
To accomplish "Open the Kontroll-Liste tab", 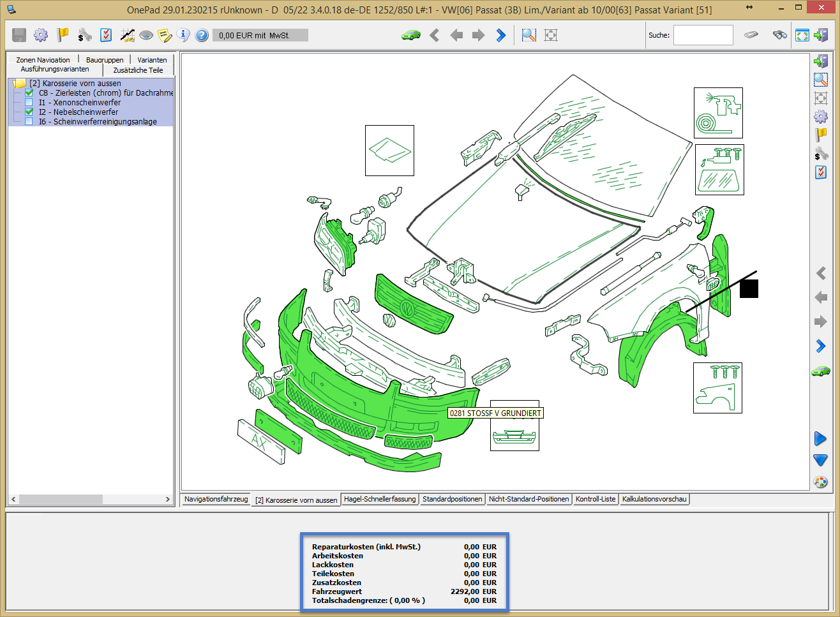I will click(x=596, y=499).
